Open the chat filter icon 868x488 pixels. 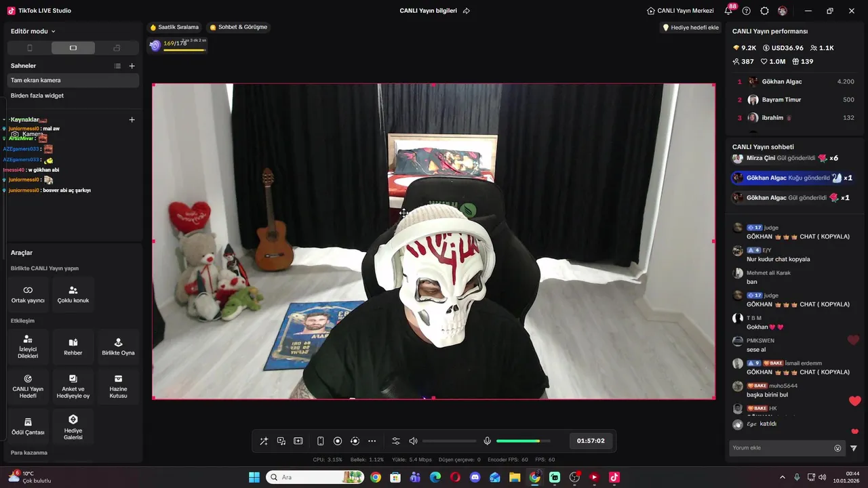pyautogui.click(x=854, y=448)
